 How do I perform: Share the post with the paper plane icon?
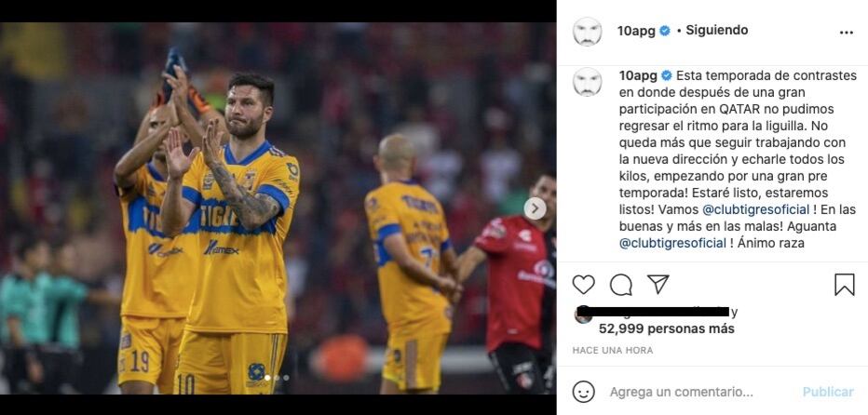pos(658,285)
